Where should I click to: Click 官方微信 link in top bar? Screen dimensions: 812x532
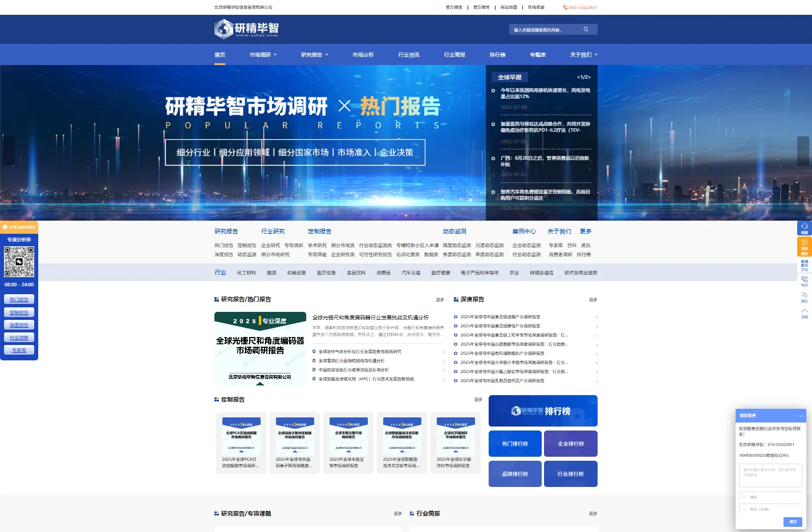click(x=454, y=7)
